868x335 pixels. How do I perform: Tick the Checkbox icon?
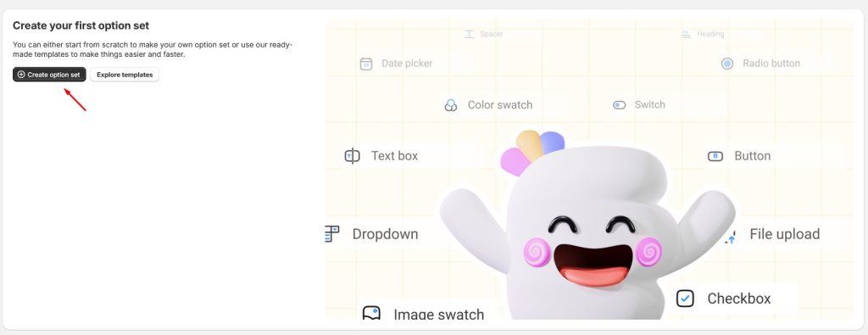point(685,299)
